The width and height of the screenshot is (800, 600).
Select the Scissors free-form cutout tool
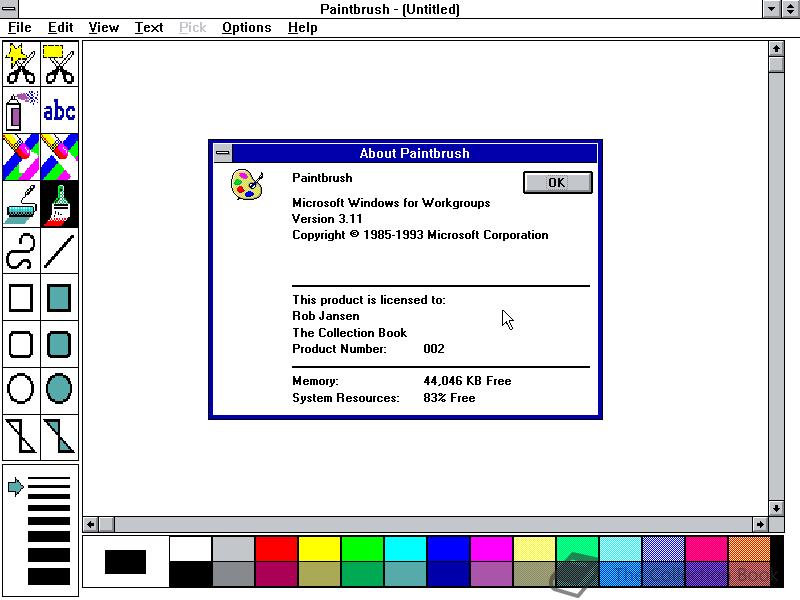click(21, 64)
